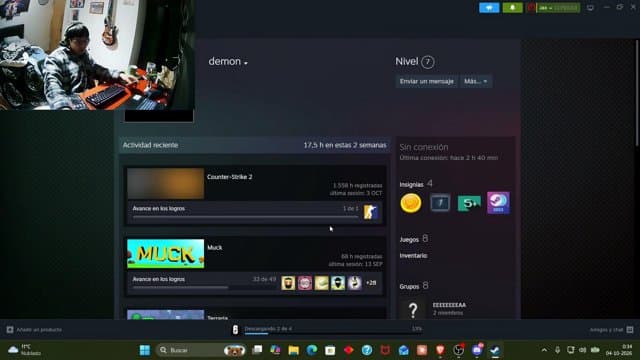Open the Steam announcements megaphone button
Viewport: 640px width, 360px height.
click(489, 7)
